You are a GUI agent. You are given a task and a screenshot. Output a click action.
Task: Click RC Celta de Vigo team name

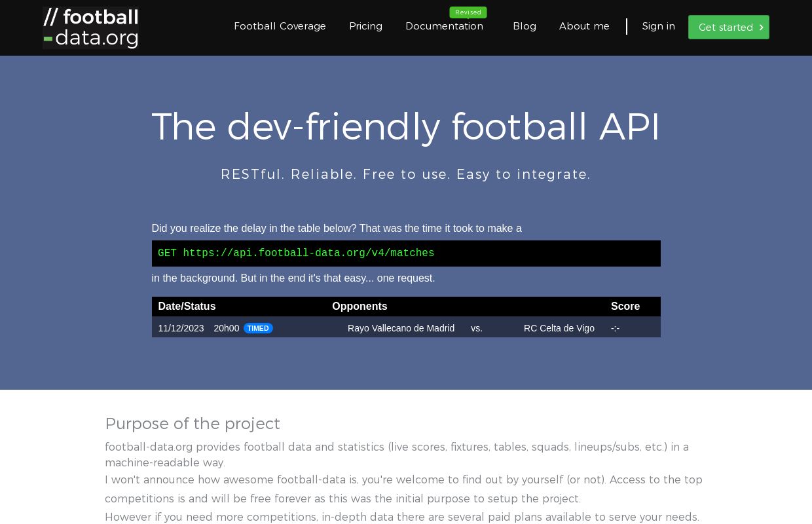pos(559,328)
